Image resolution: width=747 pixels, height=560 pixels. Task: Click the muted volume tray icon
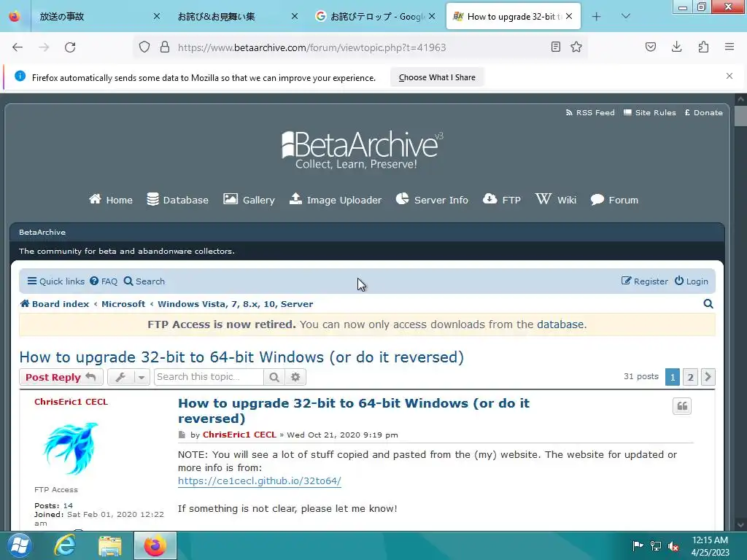coord(673,546)
